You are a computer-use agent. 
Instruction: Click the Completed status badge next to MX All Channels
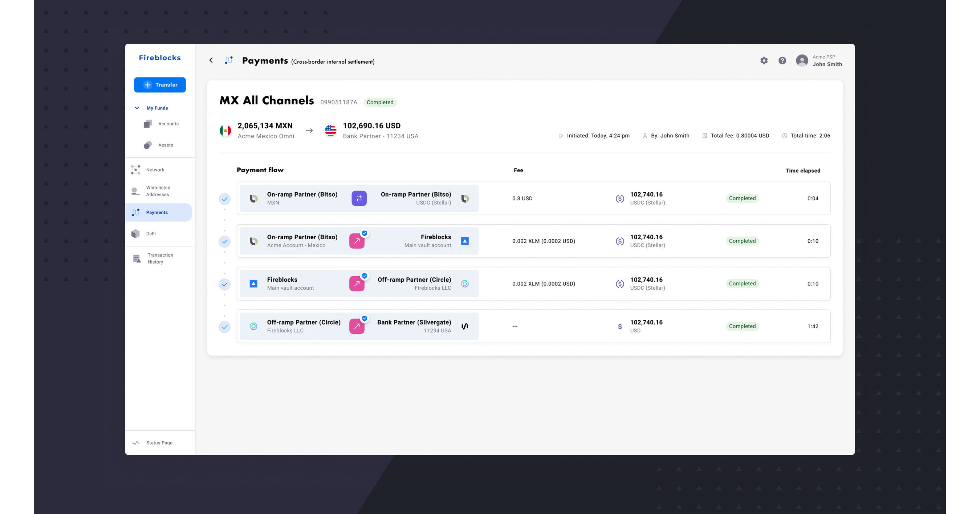tap(380, 102)
